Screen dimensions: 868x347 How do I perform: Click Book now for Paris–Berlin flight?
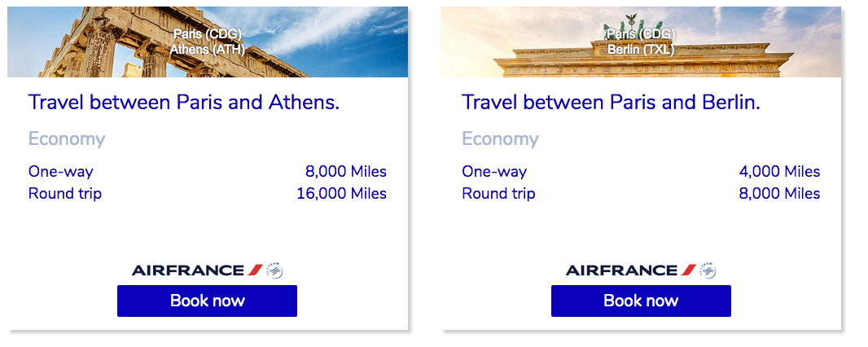coord(641,301)
